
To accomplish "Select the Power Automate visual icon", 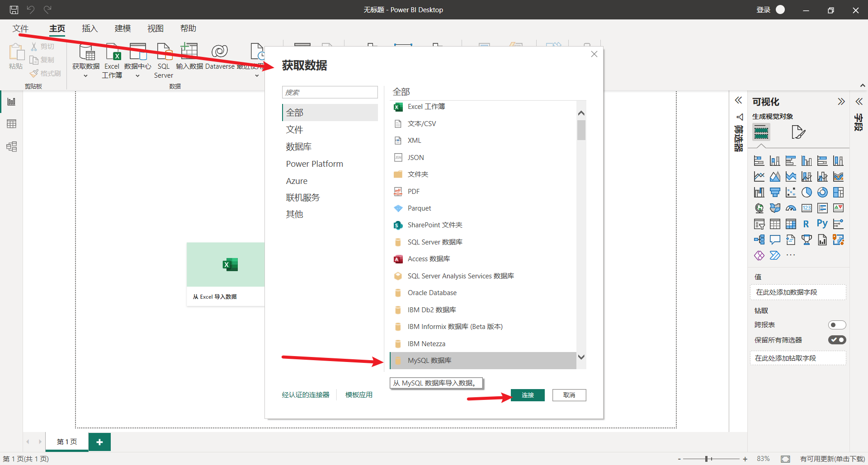I will (x=775, y=255).
